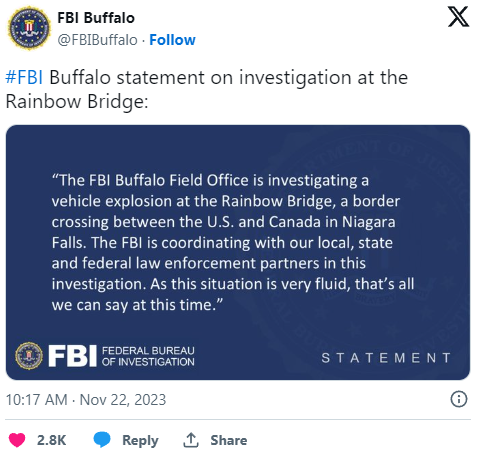Click the share upload arrow icon
484x455 pixels.
(x=191, y=440)
